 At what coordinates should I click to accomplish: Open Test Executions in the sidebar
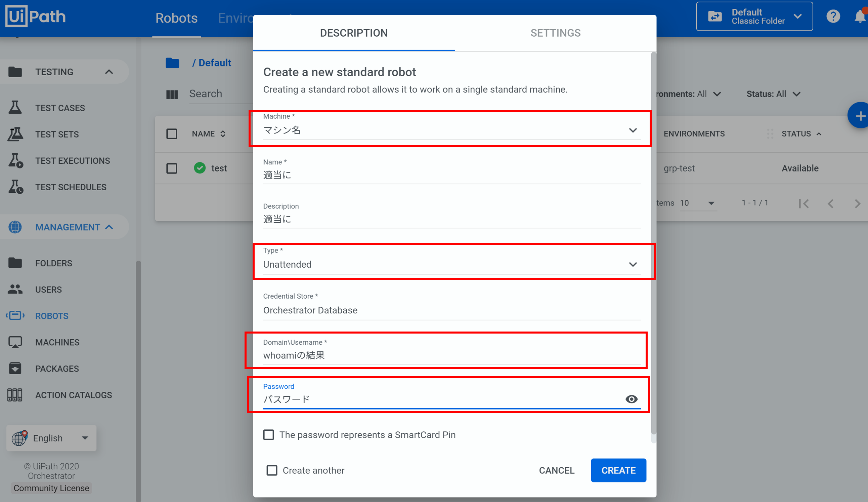coord(72,161)
